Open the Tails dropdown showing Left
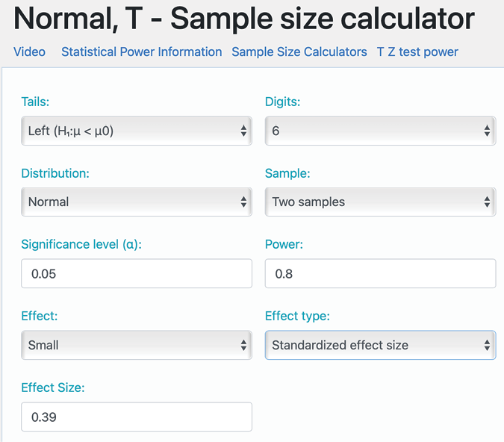This screenshot has height=442, width=504. (x=137, y=131)
